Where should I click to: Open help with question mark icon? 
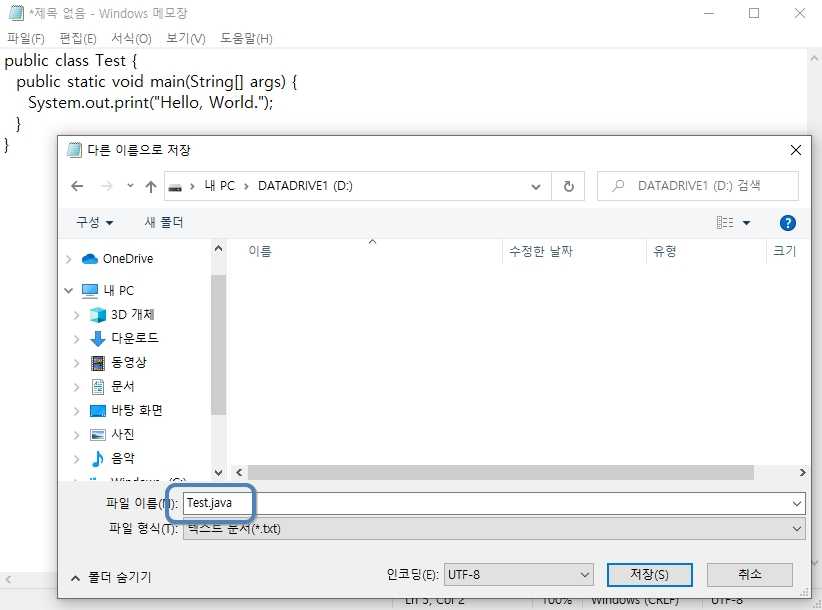[787, 223]
